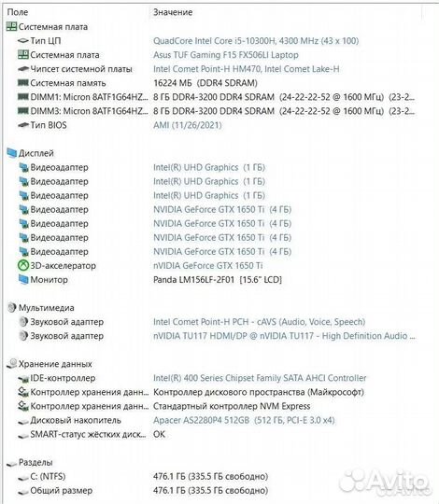Click the SMART-статус drive icon
The height and width of the screenshot is (504, 439).
pyautogui.click(x=23, y=435)
